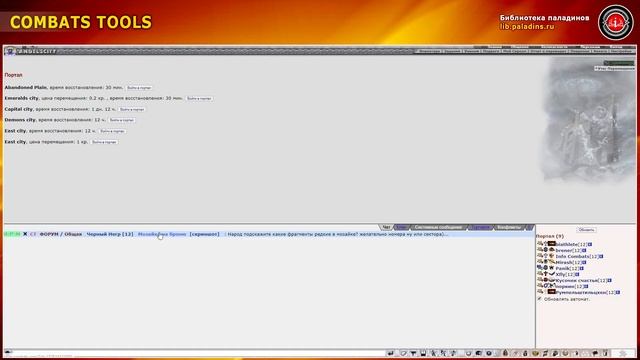Toggle the Обновлять автомат. checkbox
The width and height of the screenshot is (640, 360).
point(539,299)
